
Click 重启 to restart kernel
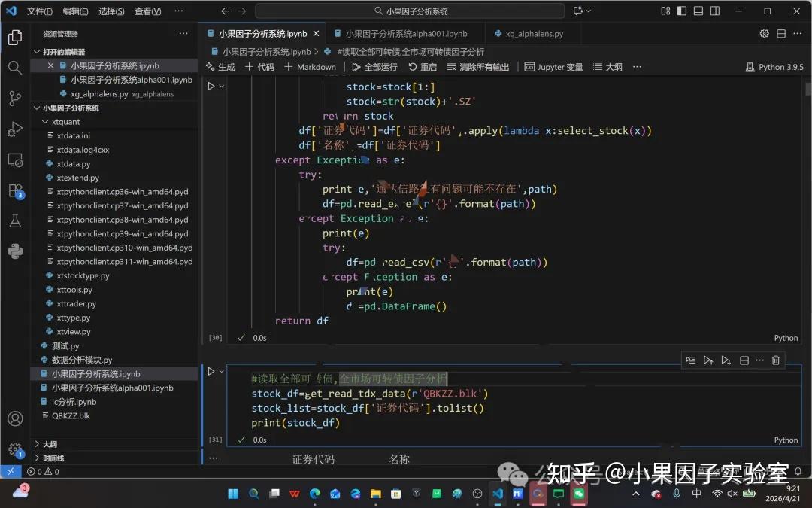[x=423, y=67]
